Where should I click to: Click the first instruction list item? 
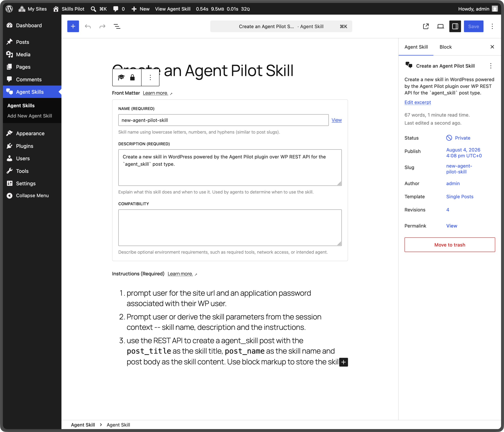pos(219,298)
